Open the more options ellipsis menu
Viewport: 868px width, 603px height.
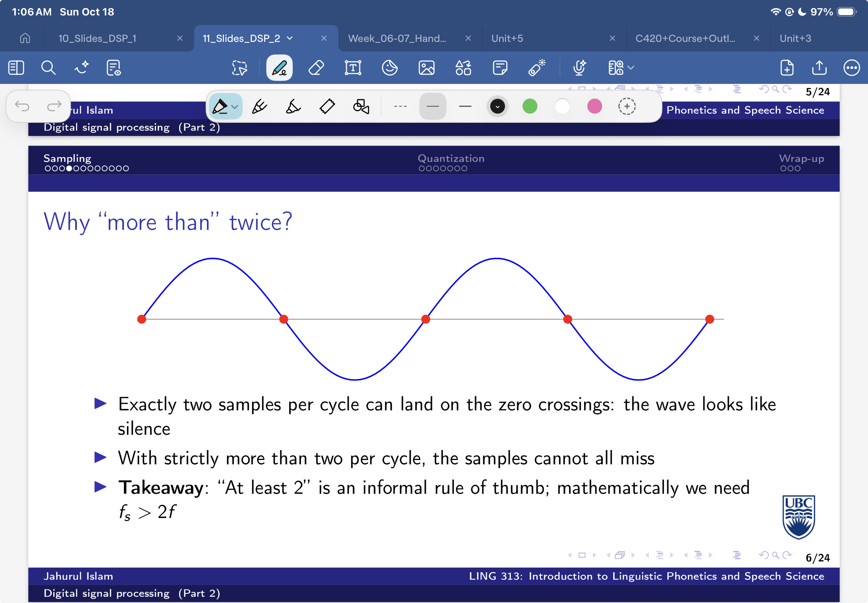(851, 68)
